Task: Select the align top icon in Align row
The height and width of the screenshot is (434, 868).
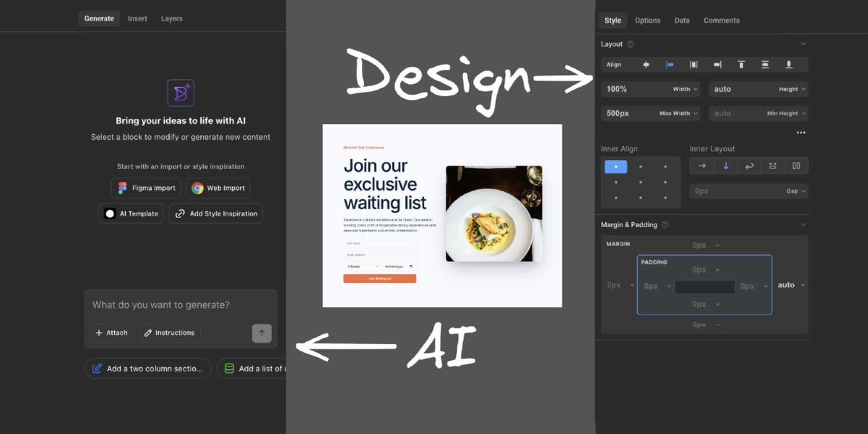Action: 741,65
